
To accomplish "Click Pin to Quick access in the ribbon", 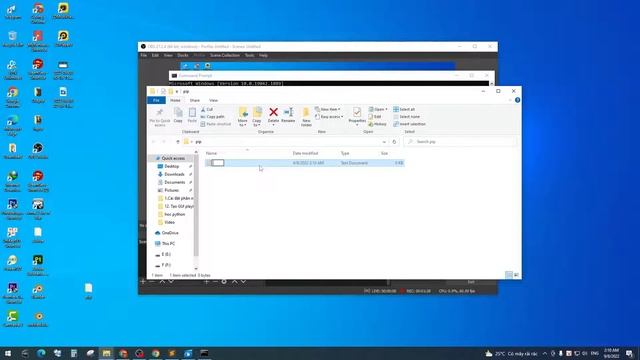I will coord(160,117).
